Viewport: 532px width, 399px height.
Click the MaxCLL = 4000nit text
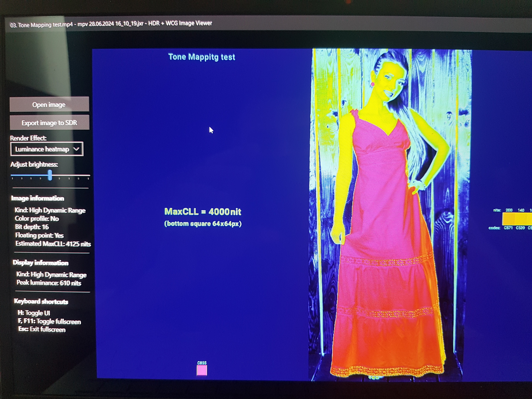203,212
